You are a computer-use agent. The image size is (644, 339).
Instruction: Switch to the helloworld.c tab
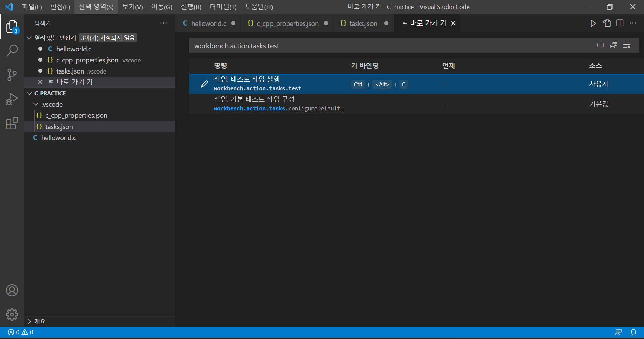tap(208, 23)
